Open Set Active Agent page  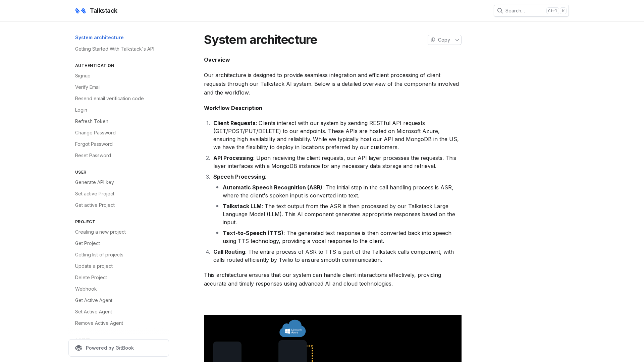pyautogui.click(x=94, y=312)
